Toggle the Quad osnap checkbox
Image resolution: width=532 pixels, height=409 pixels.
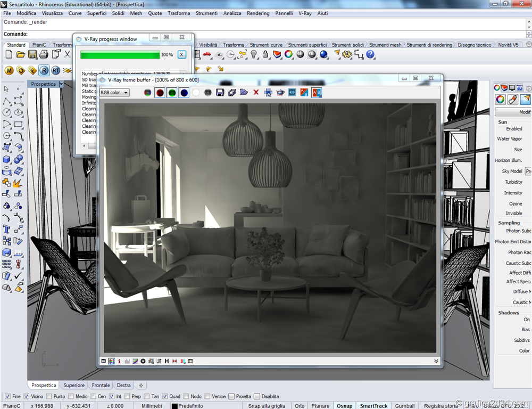[165, 396]
